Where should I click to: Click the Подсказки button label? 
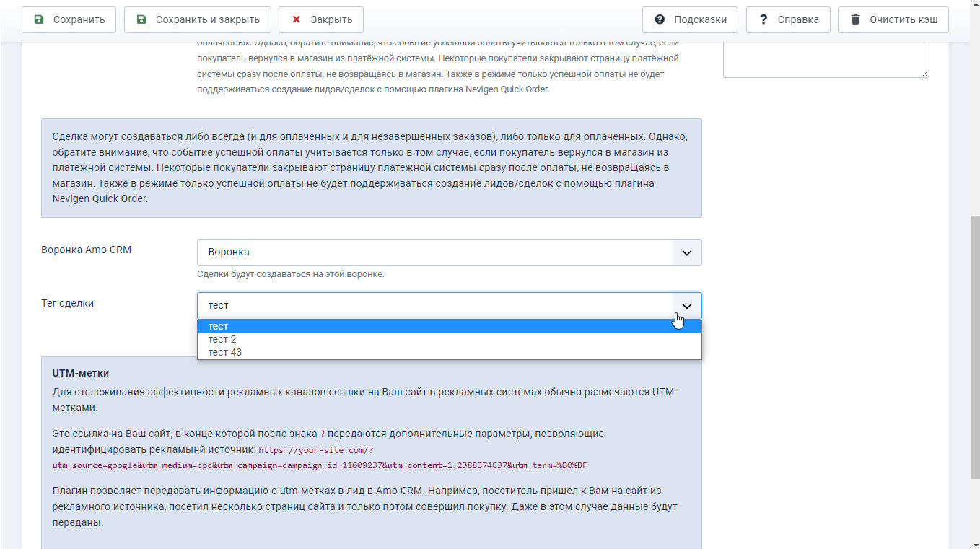pyautogui.click(x=700, y=19)
